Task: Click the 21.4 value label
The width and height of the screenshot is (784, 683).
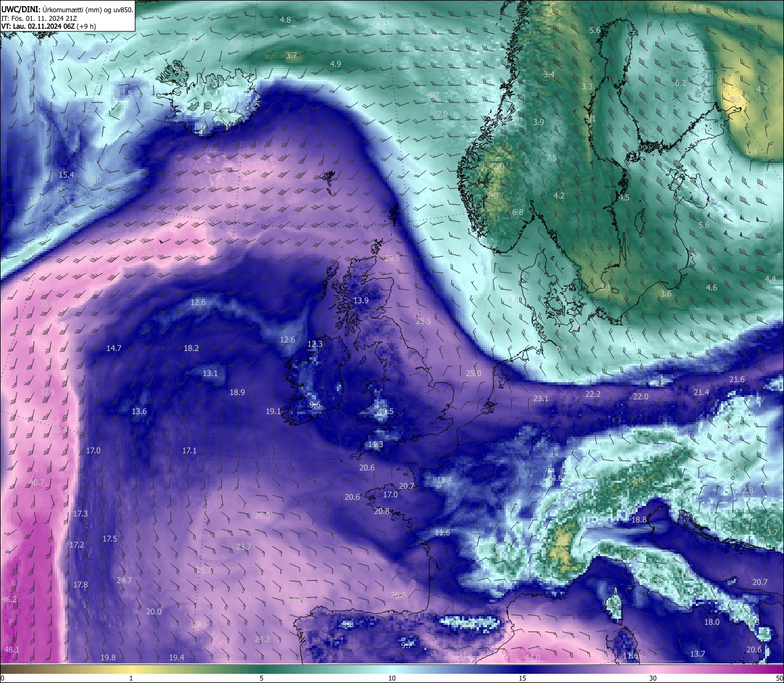Action: [701, 392]
